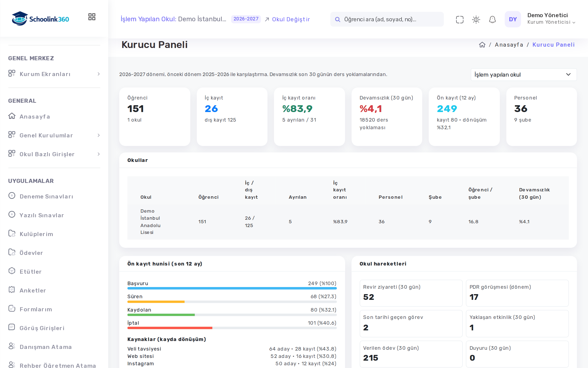
Task: Click the Ödevler folder icon
Action: click(12, 252)
